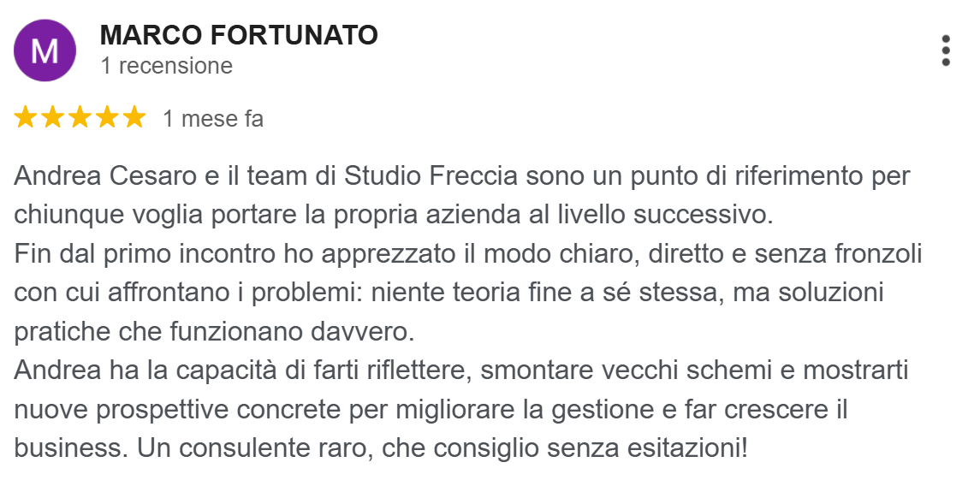
Task: Click the line starting "nuove prospettive concrete"
Action: point(431,408)
